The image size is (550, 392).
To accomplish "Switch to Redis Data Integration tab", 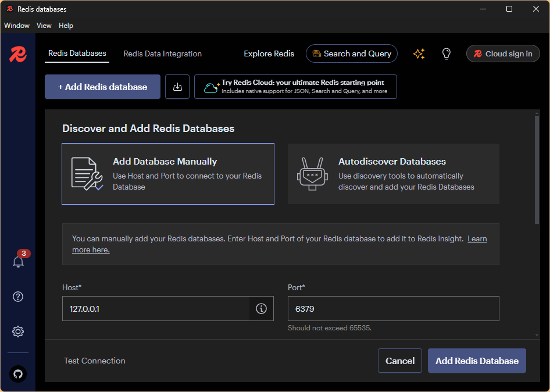I will [162, 54].
